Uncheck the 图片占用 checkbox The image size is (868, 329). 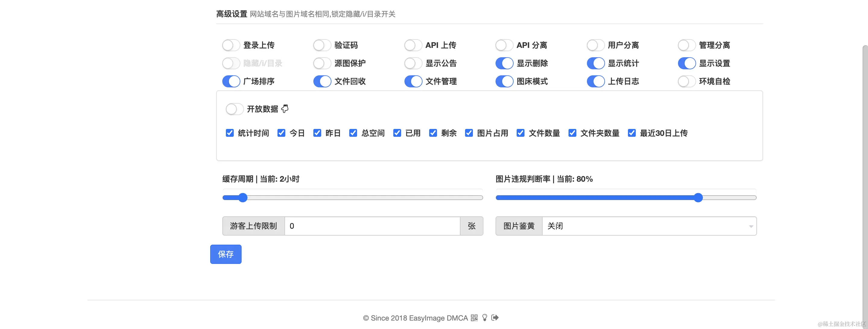469,133
